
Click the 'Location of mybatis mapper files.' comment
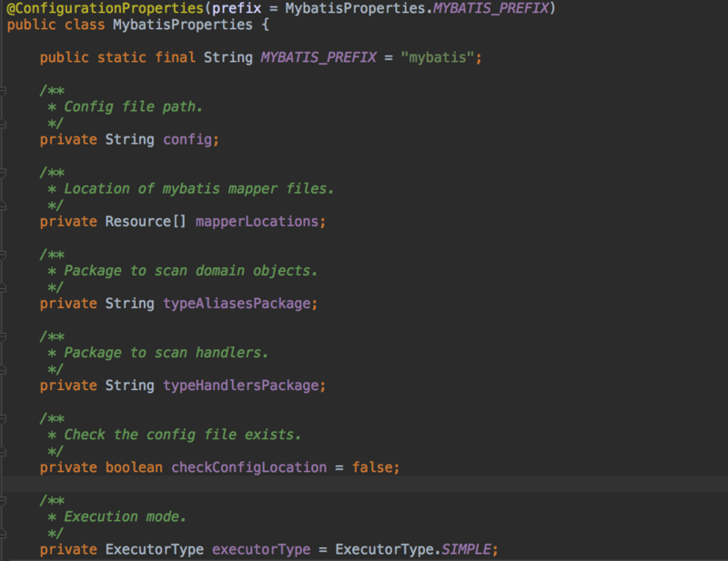pos(199,189)
